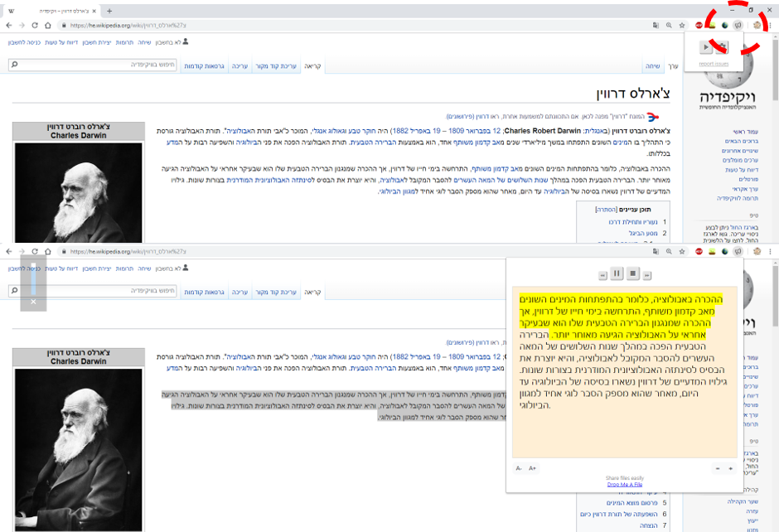Decrease reader font size with A- button
Image resolution: width=779 pixels, height=532 pixels.
click(519, 468)
